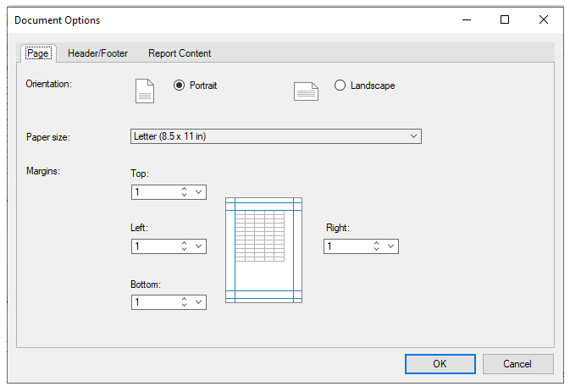This screenshot has height=392, width=570.
Task: Expand the Right margin dropdown arrow
Action: coord(391,246)
